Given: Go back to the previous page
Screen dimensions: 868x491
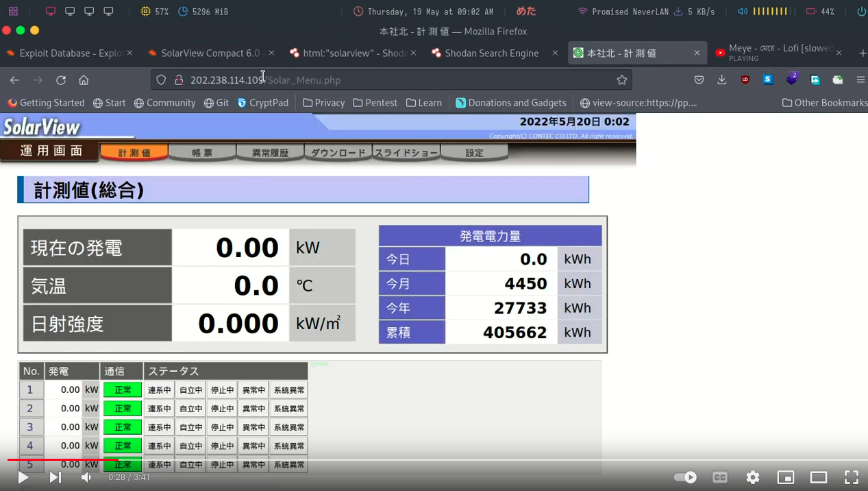Looking at the screenshot, I should (x=14, y=80).
